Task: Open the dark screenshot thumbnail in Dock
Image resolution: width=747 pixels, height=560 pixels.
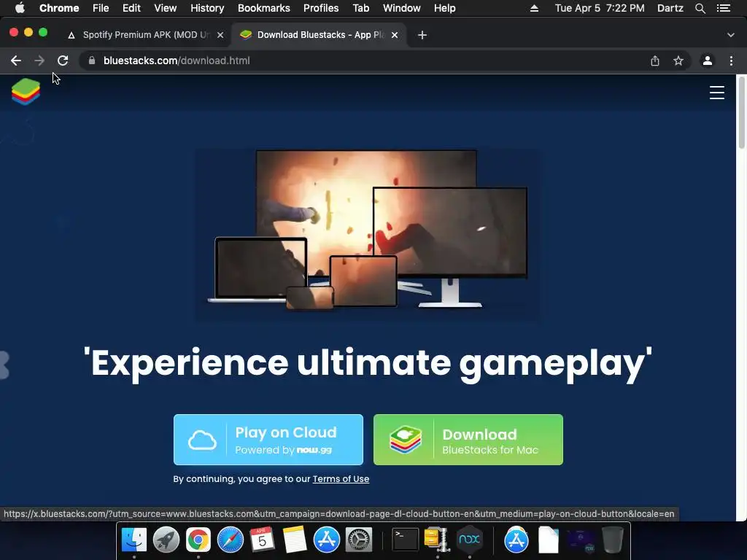Action: tap(580, 540)
